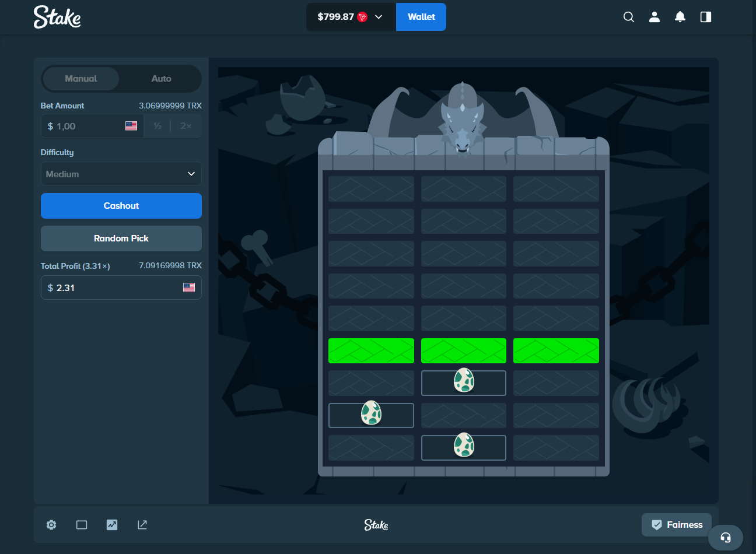Toggle the sidebar panel icon
This screenshot has width=756, height=554.
click(706, 17)
